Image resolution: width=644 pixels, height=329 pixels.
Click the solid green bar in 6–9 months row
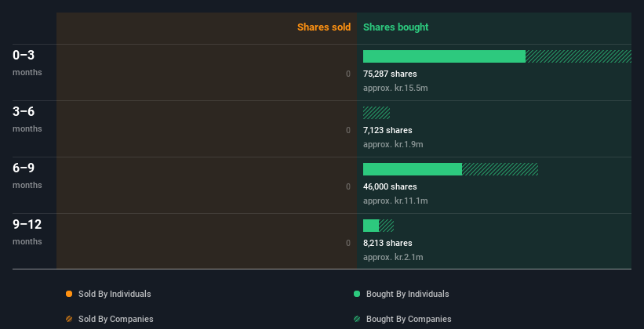click(x=413, y=169)
